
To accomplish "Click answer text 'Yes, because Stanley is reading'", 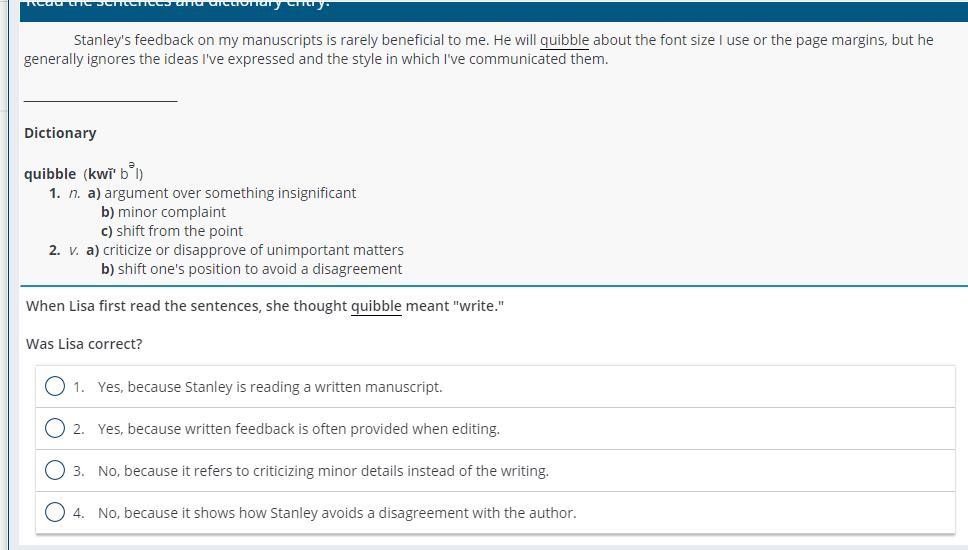I will pos(270,387).
